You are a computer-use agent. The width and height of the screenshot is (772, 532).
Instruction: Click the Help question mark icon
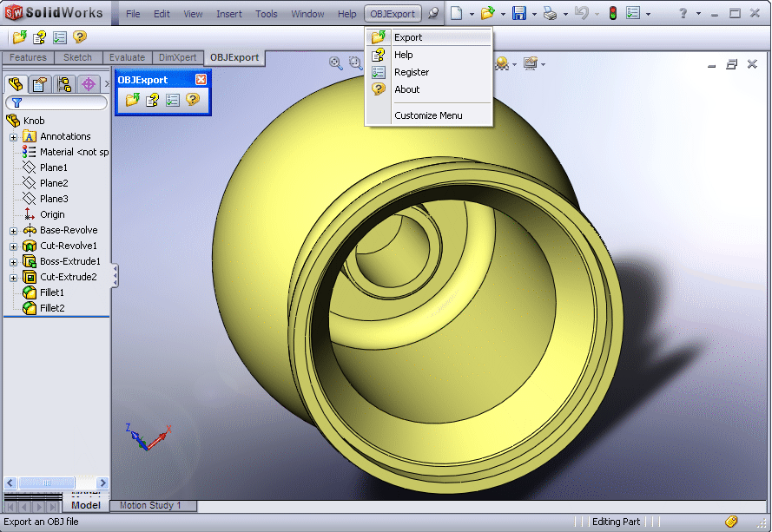pyautogui.click(x=683, y=13)
